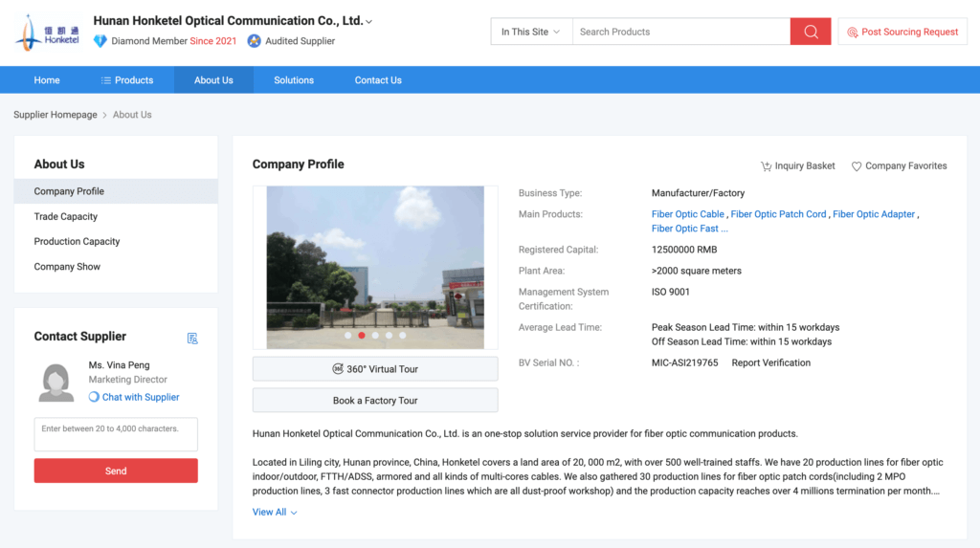
Task: Click the Search Products input field
Action: point(681,32)
